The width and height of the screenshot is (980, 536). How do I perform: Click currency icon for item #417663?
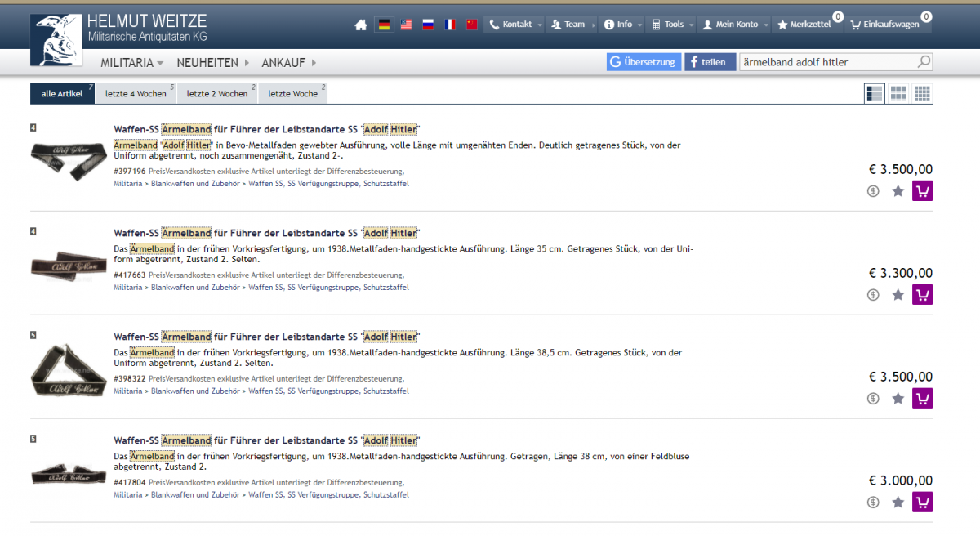click(874, 295)
